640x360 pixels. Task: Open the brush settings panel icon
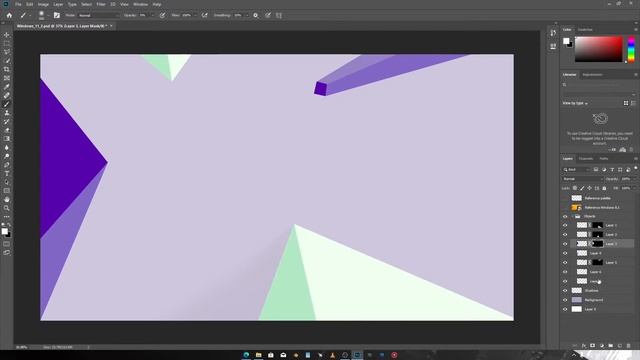click(57, 16)
